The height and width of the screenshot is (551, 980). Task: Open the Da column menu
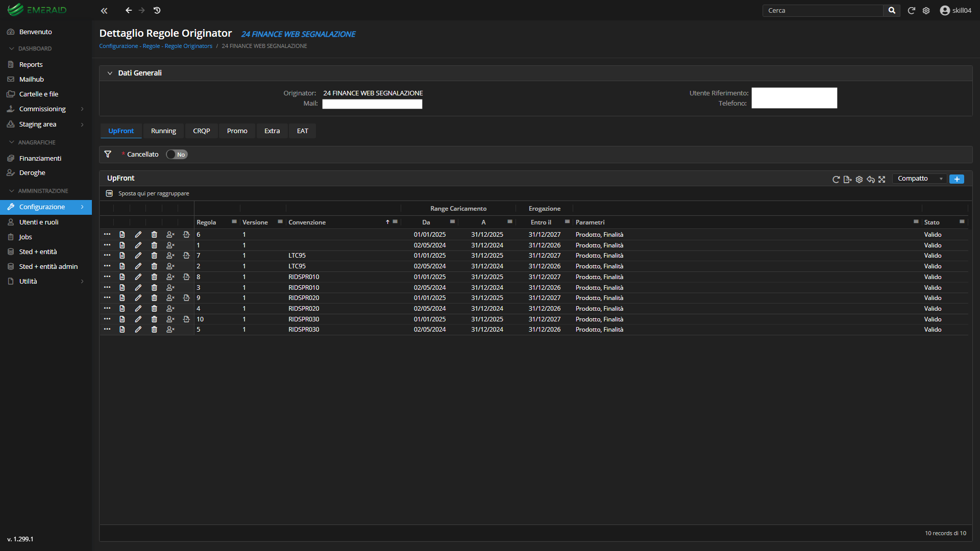(452, 222)
